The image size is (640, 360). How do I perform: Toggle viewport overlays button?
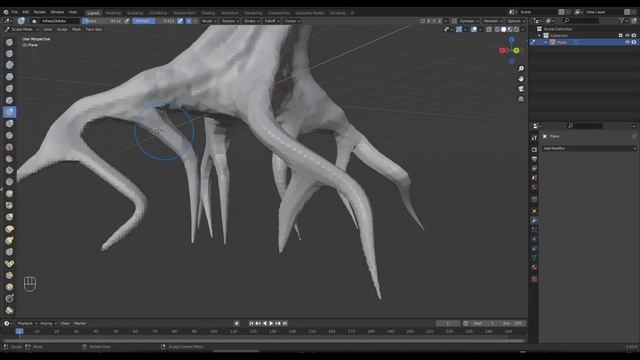tap(474, 29)
